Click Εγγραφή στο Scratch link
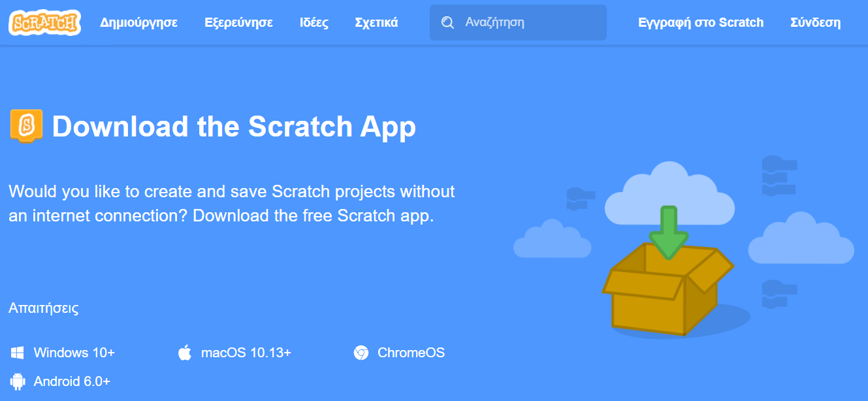This screenshot has height=401, width=868. [701, 23]
